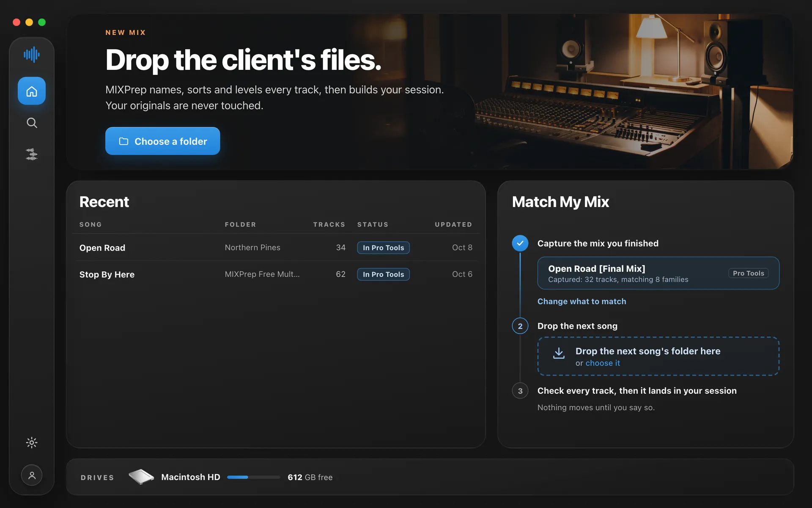Click Choose a folder button
The height and width of the screenshot is (508, 812).
click(162, 141)
